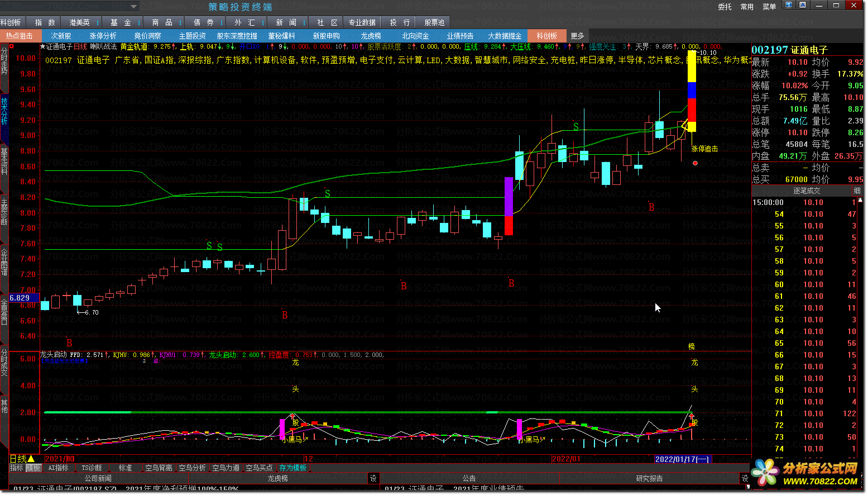Click the 设 settings icon beside 龙虎榜
This screenshot has height=495, width=868.
pos(373,478)
